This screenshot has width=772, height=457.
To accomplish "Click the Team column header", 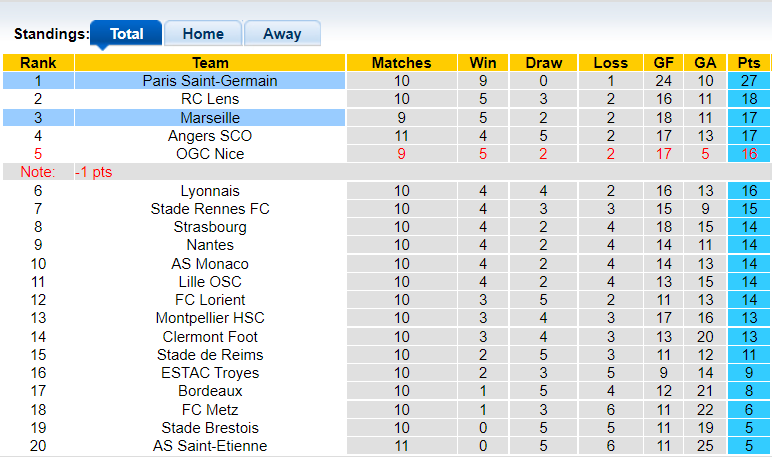I will pyautogui.click(x=210, y=63).
